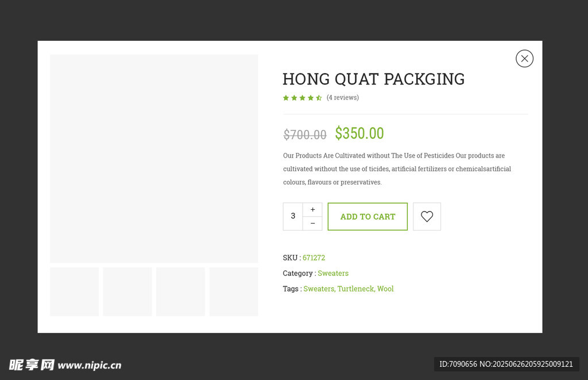The width and height of the screenshot is (588, 380).
Task: Click the SKU number 671272
Action: [314, 258]
